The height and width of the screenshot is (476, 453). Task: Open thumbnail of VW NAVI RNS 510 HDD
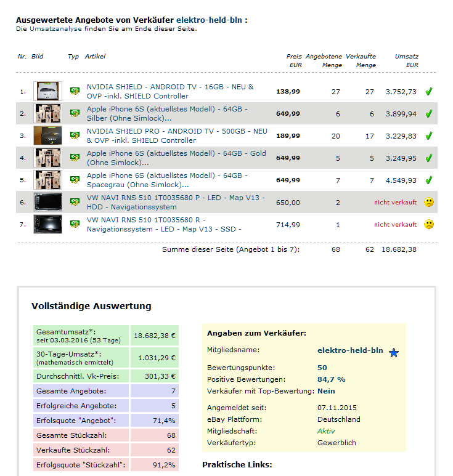[x=47, y=202]
